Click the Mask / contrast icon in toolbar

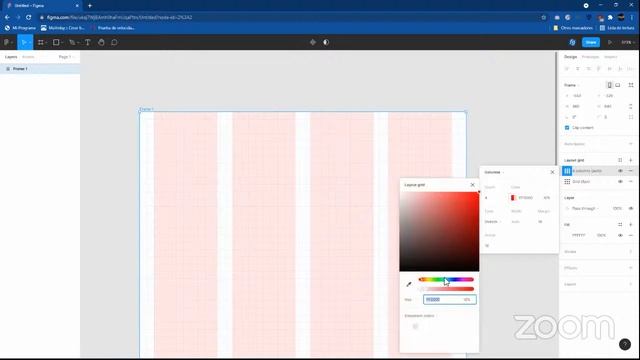tap(326, 42)
